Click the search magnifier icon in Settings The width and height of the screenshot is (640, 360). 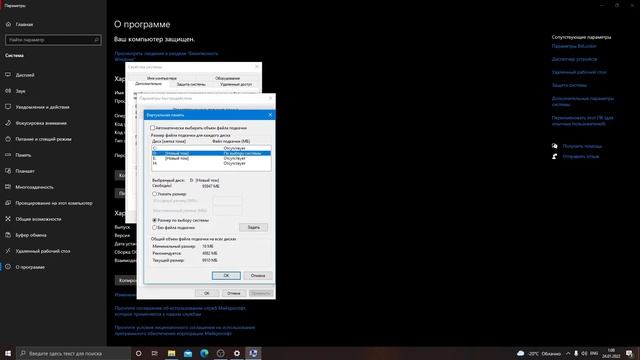point(96,40)
